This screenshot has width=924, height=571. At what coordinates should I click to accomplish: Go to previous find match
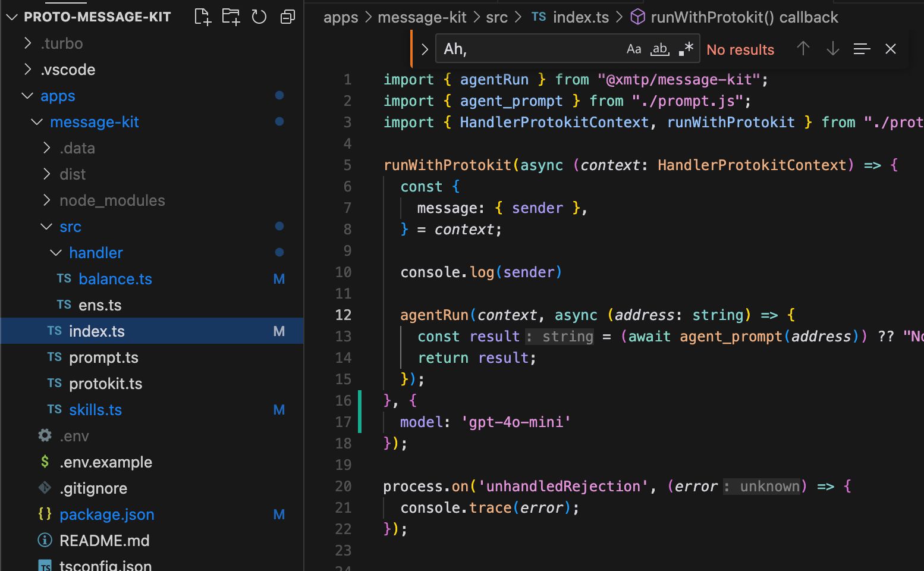point(803,49)
